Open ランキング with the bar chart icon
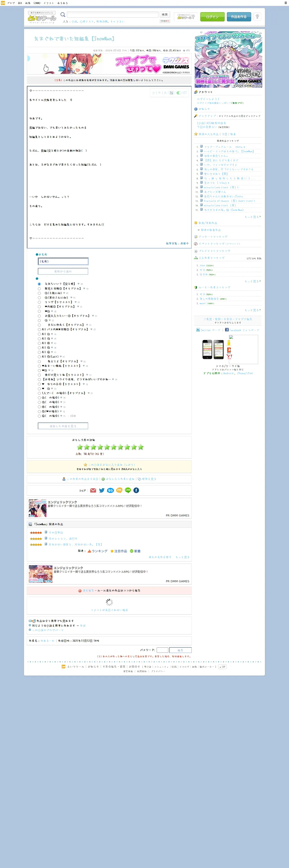The height and width of the screenshot is (868, 289). click(97, 551)
